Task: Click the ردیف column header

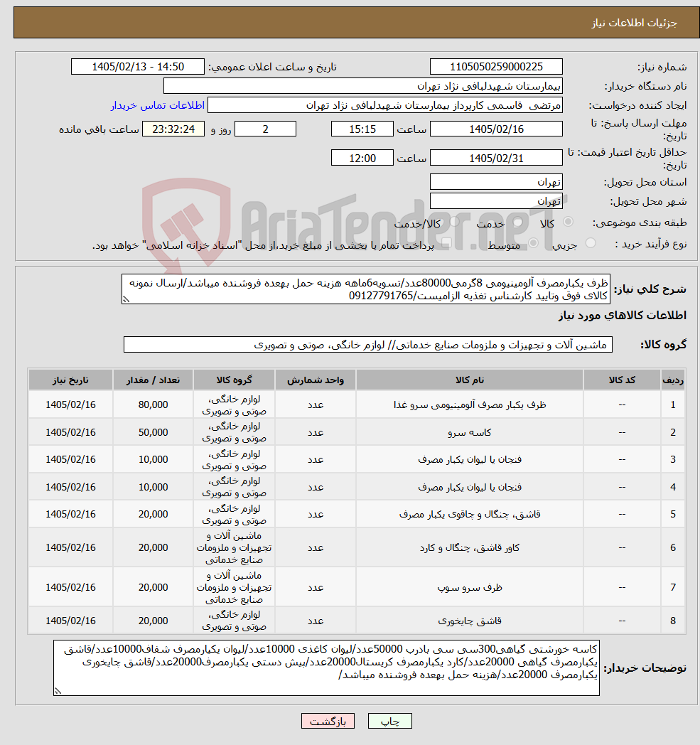Action: (x=673, y=380)
